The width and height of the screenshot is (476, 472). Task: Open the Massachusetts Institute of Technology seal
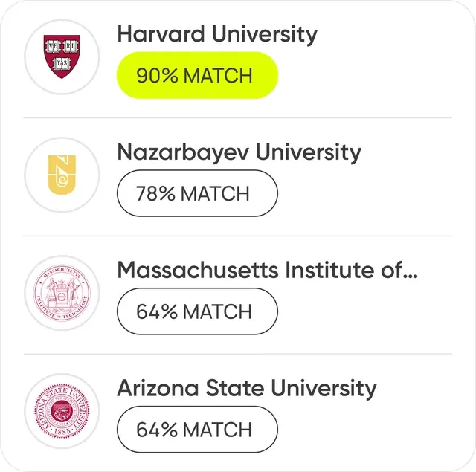coord(62,293)
